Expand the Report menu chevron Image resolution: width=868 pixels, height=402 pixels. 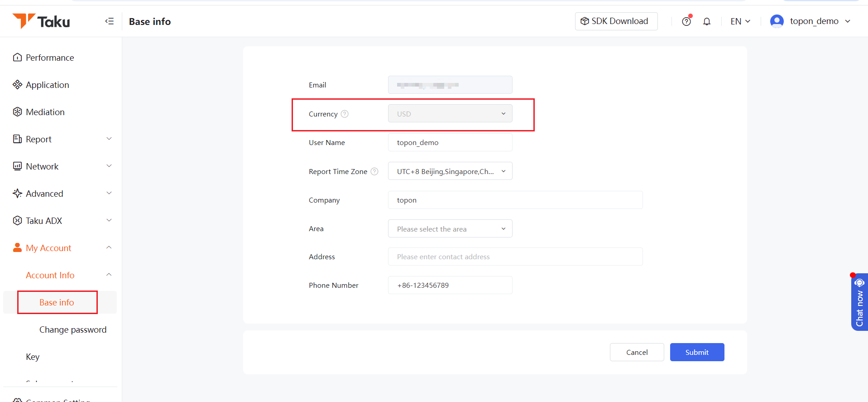[109, 139]
